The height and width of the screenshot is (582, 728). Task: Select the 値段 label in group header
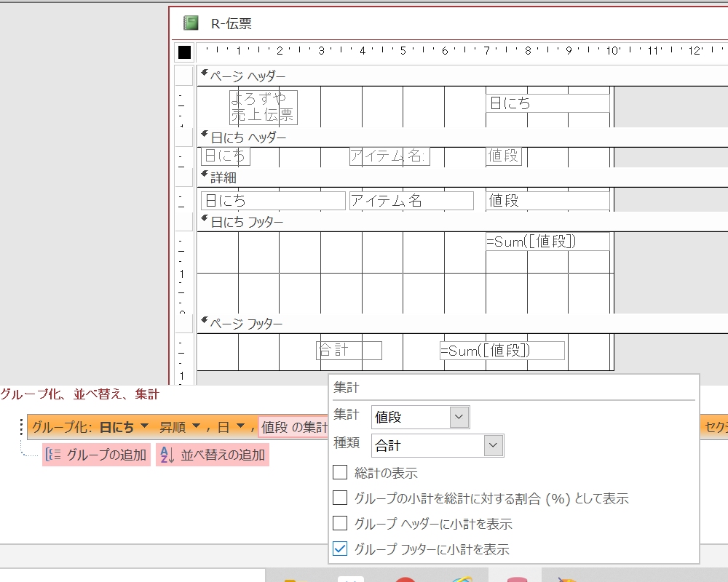(504, 156)
